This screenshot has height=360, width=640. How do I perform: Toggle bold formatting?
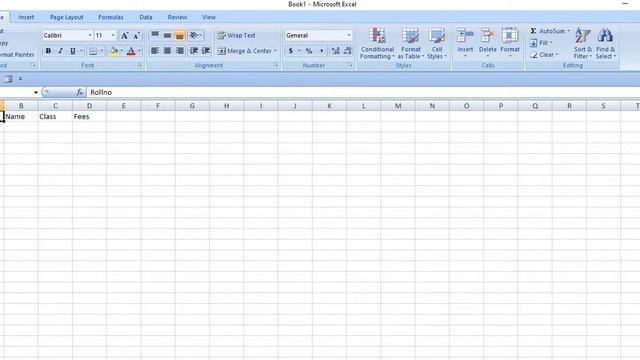[48, 51]
